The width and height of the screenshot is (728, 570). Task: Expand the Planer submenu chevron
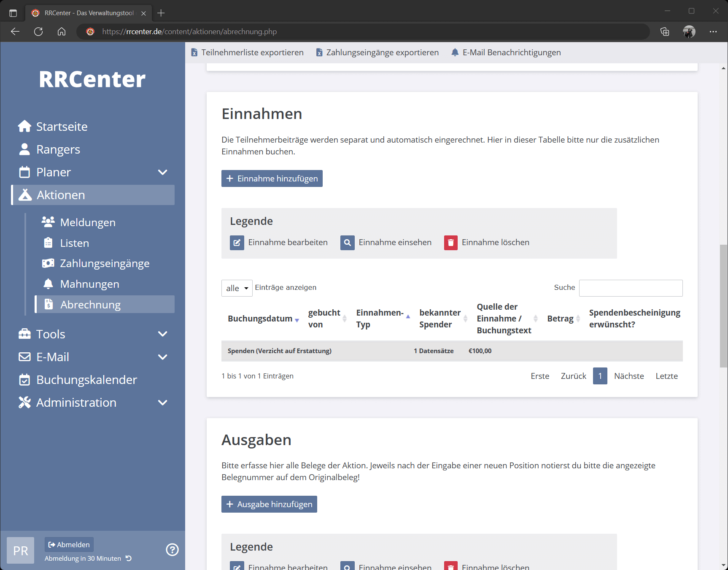(x=162, y=172)
